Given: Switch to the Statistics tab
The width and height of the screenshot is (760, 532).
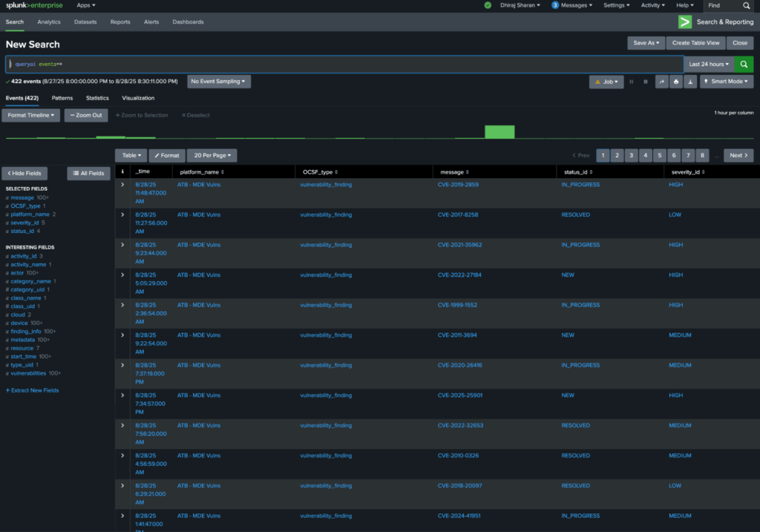Looking at the screenshot, I should [97, 98].
